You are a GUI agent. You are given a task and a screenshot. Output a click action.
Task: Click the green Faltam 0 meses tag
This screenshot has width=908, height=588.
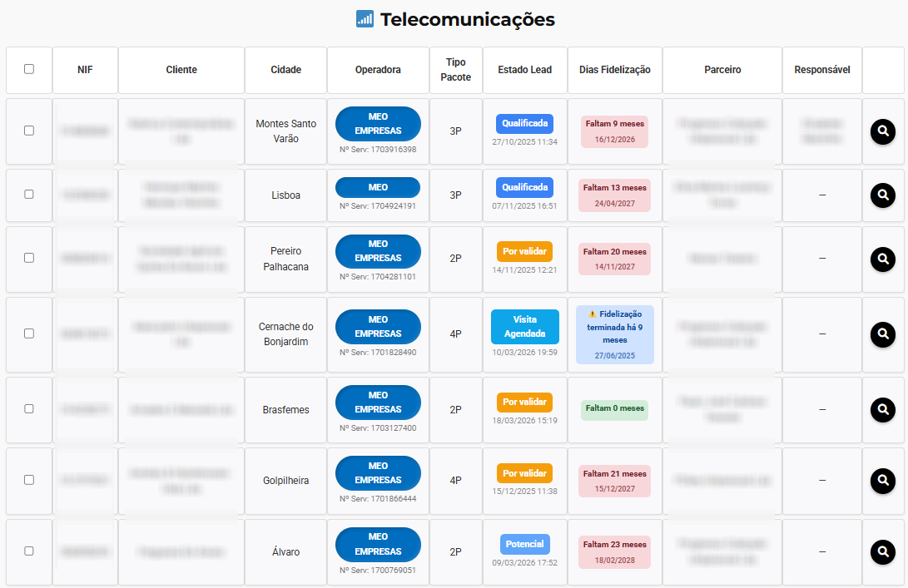(614, 409)
